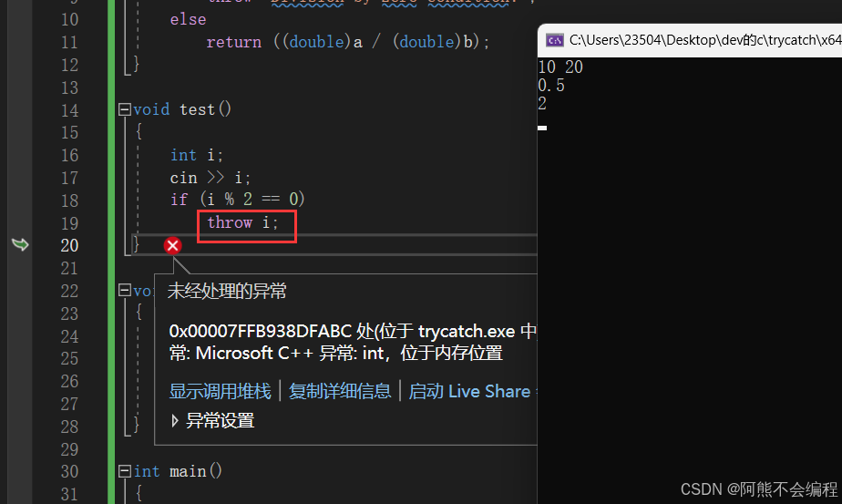Collapse the int main() function block
The width and height of the screenshot is (842, 504).
click(125, 471)
